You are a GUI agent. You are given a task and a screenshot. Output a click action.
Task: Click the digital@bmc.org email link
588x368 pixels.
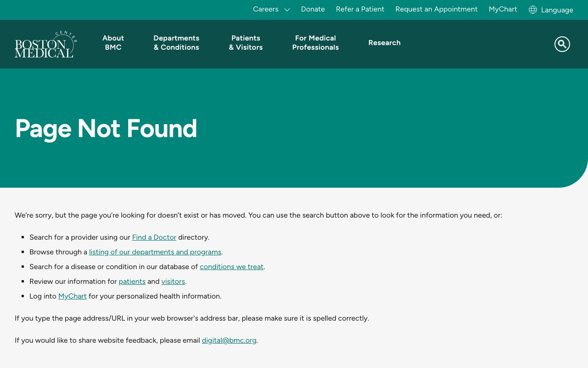click(229, 340)
